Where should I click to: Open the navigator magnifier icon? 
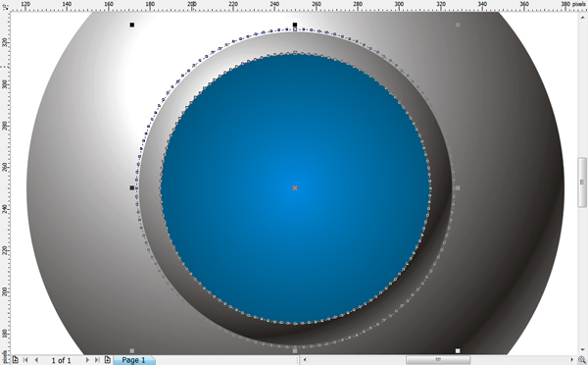(x=582, y=360)
